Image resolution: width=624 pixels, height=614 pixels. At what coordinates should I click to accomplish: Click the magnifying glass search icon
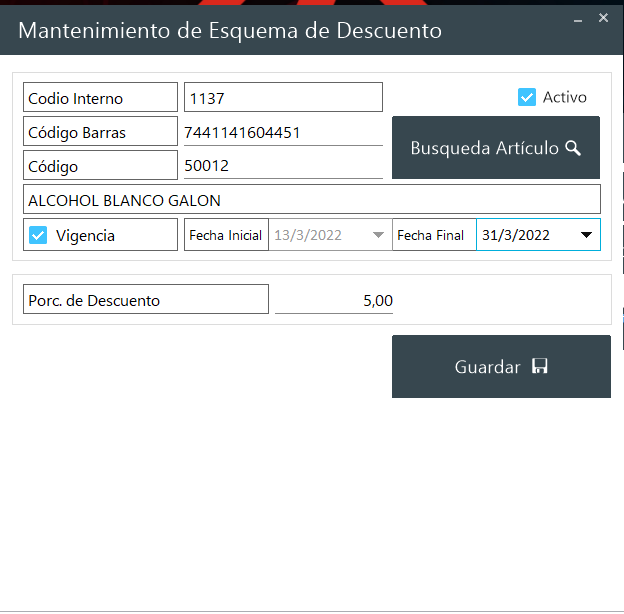pyautogui.click(x=573, y=148)
